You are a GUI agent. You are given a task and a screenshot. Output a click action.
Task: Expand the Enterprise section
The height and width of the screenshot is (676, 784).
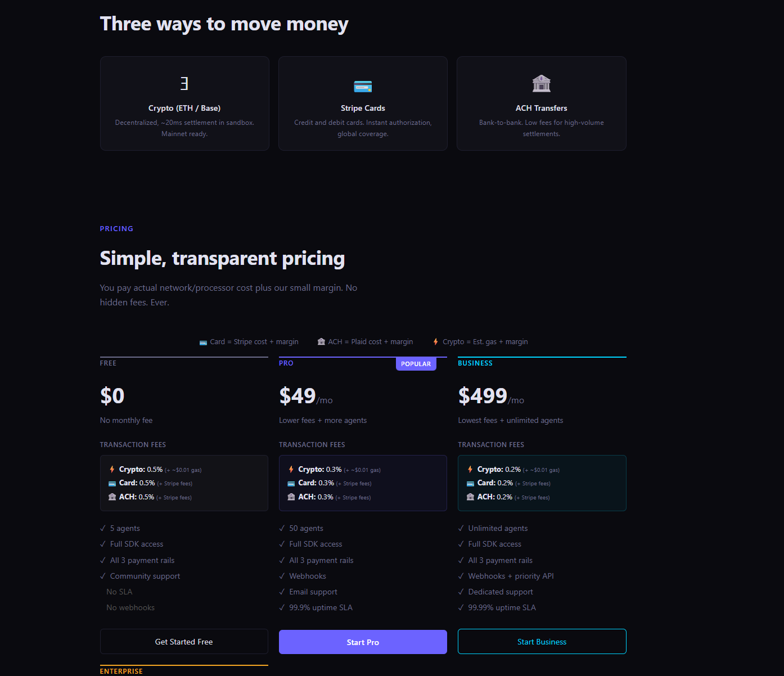tap(121, 670)
